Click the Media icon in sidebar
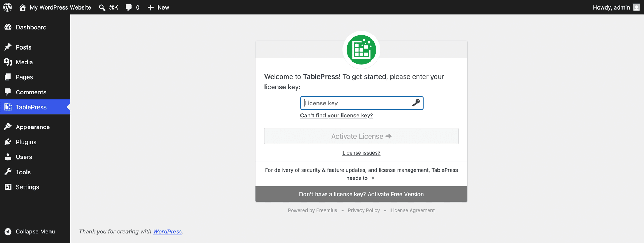The width and height of the screenshot is (644, 243). (8, 62)
